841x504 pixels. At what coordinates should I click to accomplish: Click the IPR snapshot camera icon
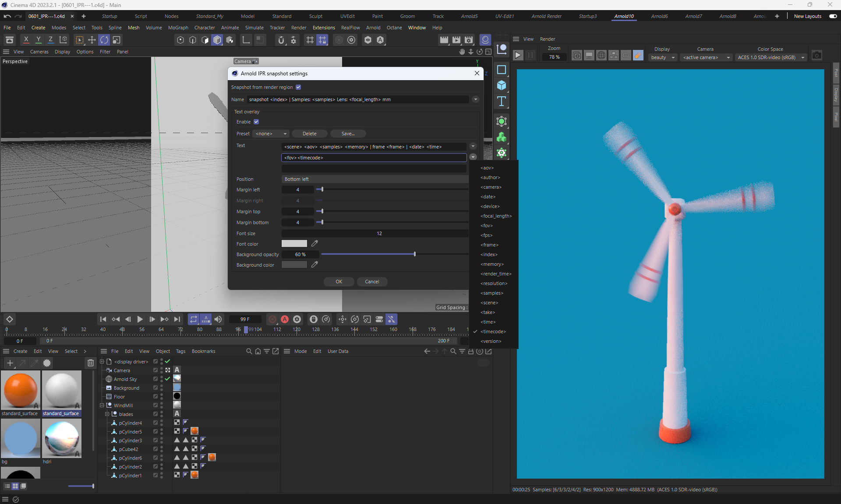point(816,55)
